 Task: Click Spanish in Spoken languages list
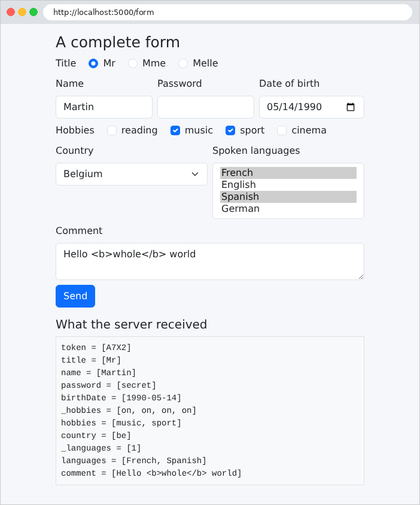pos(288,197)
